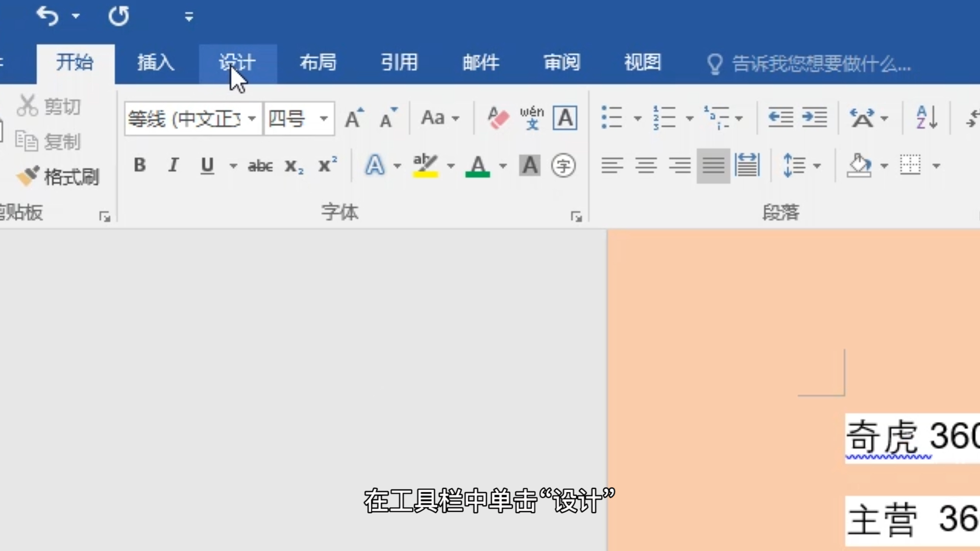The image size is (980, 551).
Task: Click the Sort A-Z icon
Action: pos(926,118)
